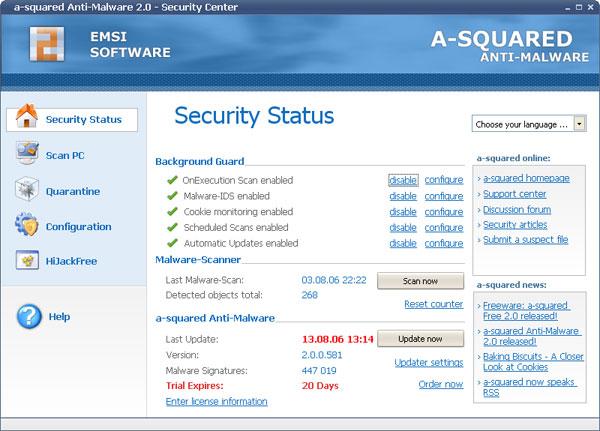
Task: Open Configuration via the gear-shield icon
Action: [27, 224]
